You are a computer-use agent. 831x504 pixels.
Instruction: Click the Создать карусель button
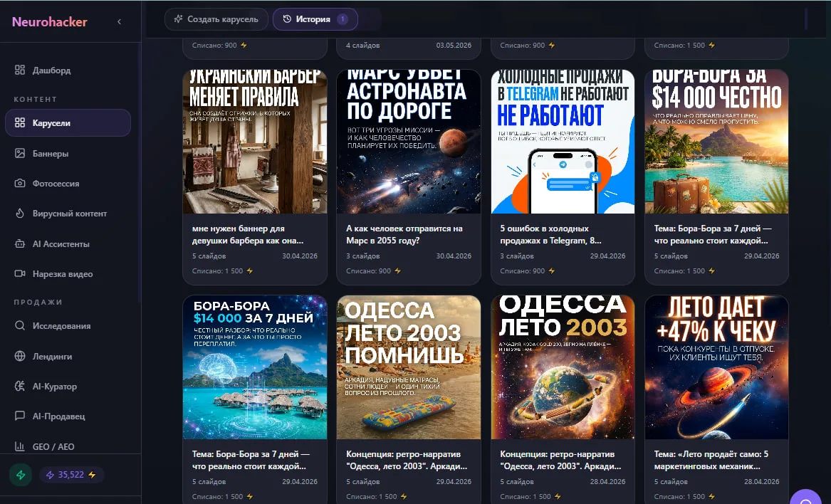point(216,19)
